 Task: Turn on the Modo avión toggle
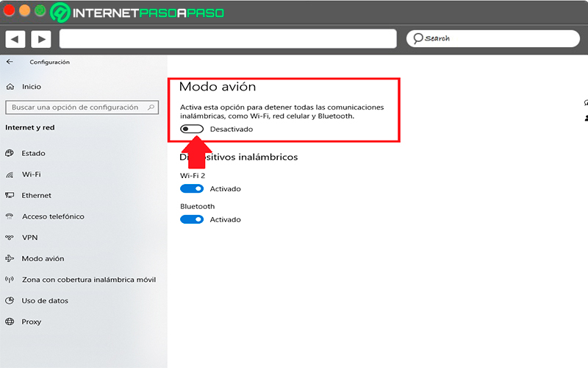[x=192, y=130]
